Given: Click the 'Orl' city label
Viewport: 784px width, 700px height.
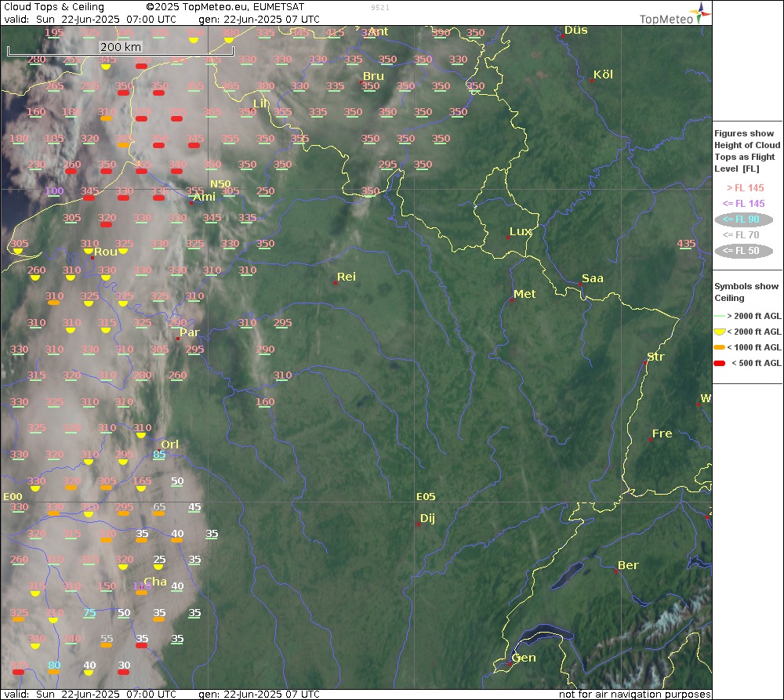Looking at the screenshot, I should pyautogui.click(x=169, y=444).
